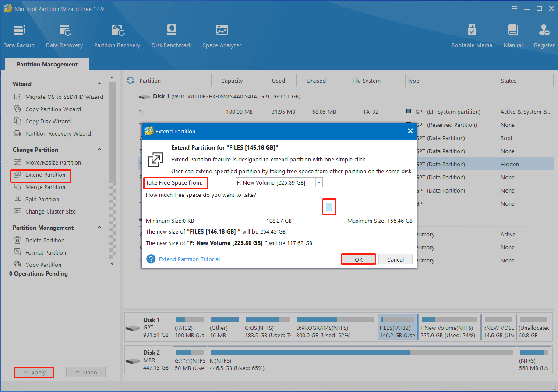Click the Undo button
Image resolution: width=558 pixels, height=392 pixels.
click(x=86, y=372)
